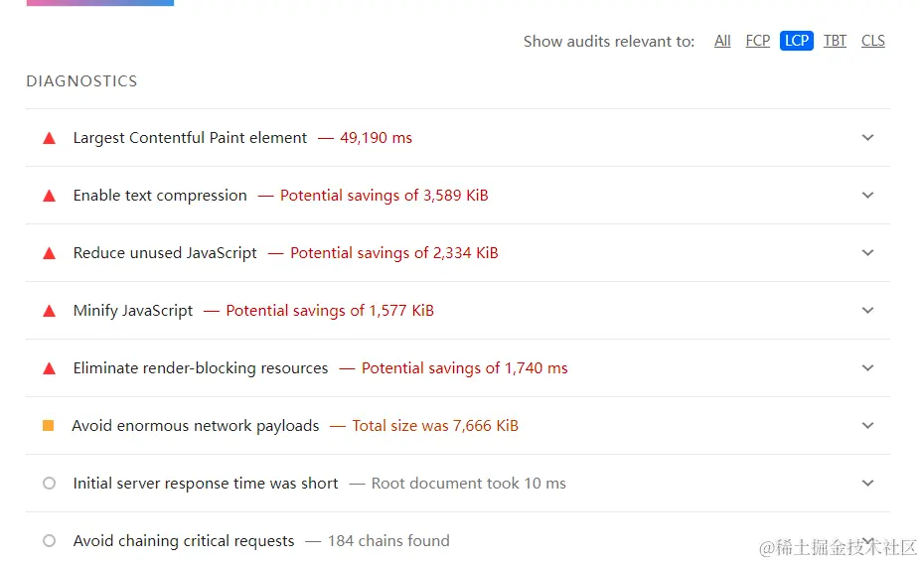The image size is (924, 564).
Task: Select the highlighted LCP filter
Action: pos(797,41)
